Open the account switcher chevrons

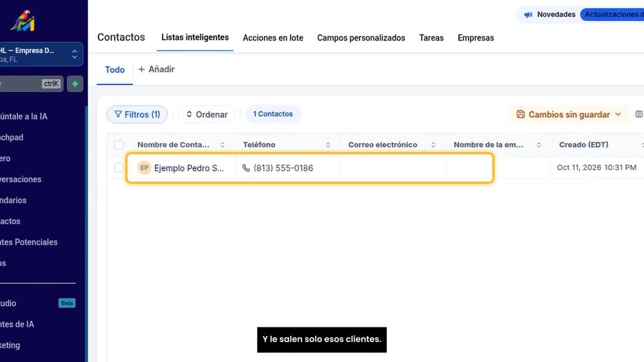[x=74, y=54]
